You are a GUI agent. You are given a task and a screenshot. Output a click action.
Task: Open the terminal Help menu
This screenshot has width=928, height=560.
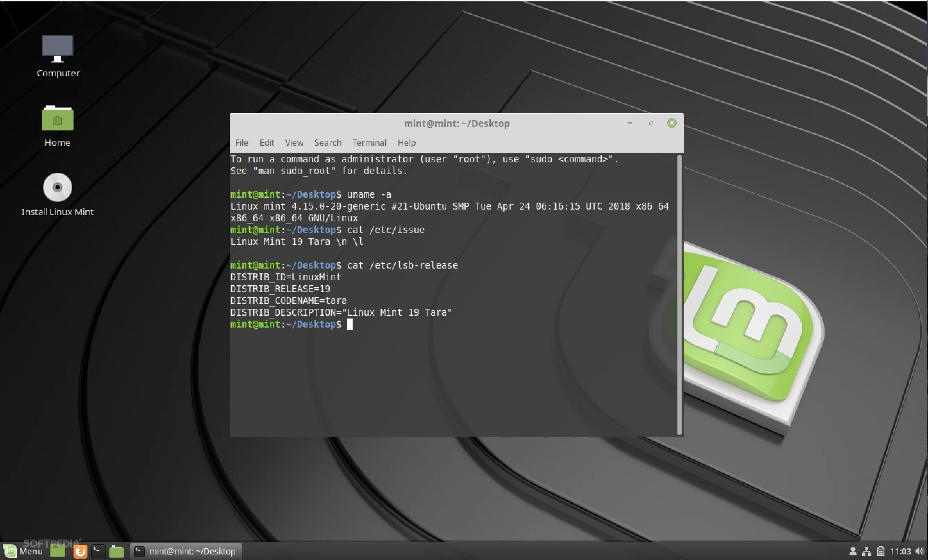[406, 143]
